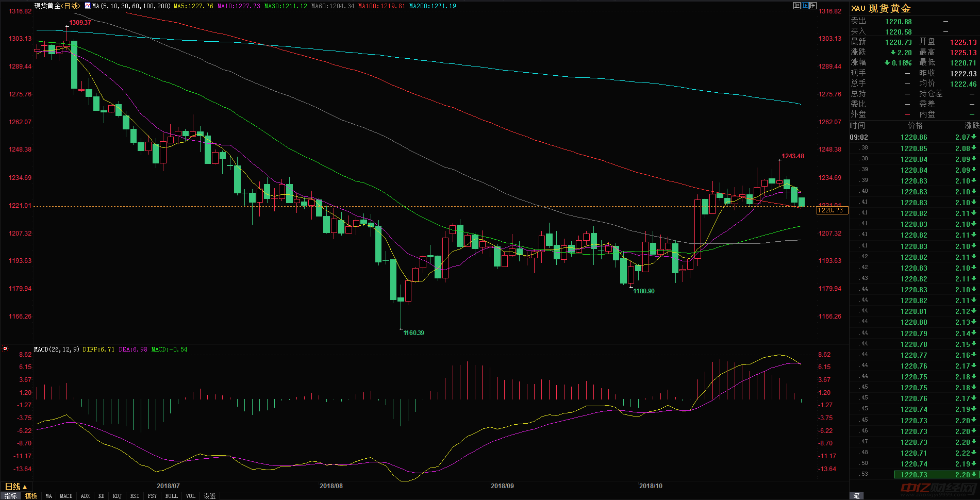Click the leftmost axis-compress icon top right
The width and height of the screenshot is (980, 500).
pyautogui.click(x=797, y=6)
